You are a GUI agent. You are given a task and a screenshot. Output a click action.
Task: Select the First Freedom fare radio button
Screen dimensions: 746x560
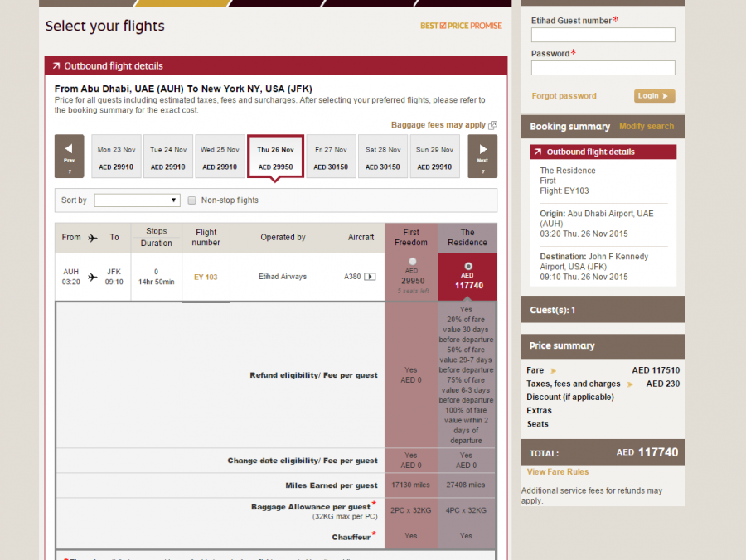[x=412, y=262]
